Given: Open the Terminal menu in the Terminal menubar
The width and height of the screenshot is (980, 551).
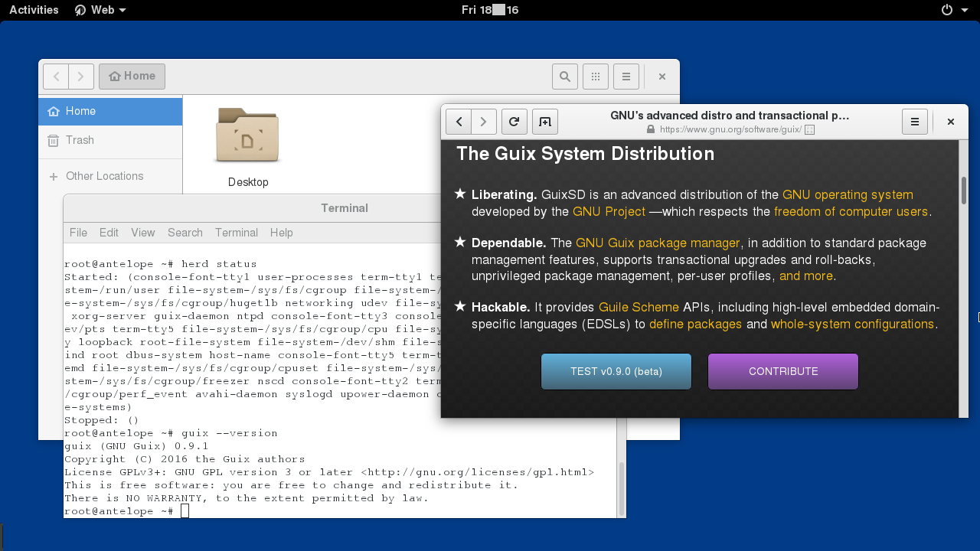Looking at the screenshot, I should click(x=237, y=233).
